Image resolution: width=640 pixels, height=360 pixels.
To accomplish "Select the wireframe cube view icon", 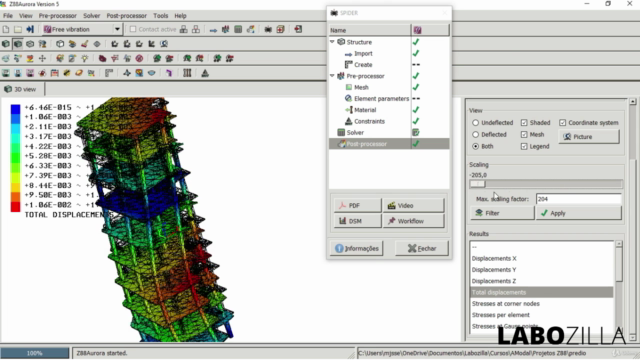I will pos(30,44).
